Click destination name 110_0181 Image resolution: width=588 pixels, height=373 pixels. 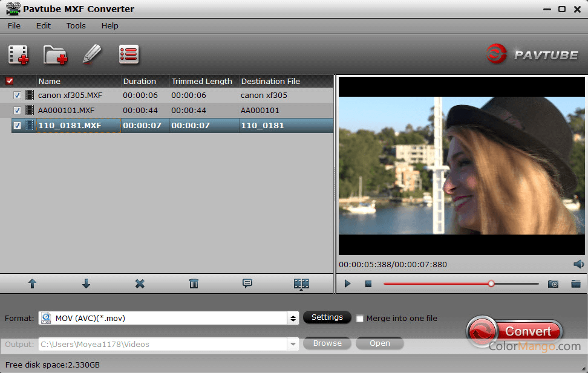263,125
